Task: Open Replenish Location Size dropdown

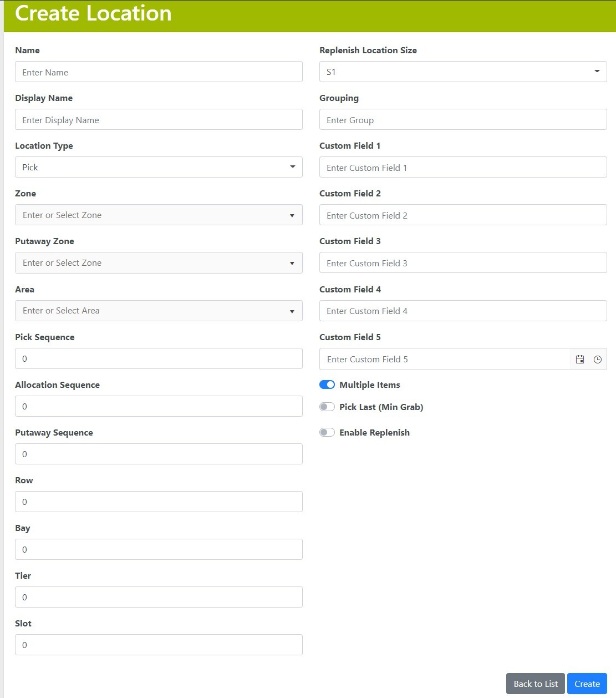Action: coord(463,72)
